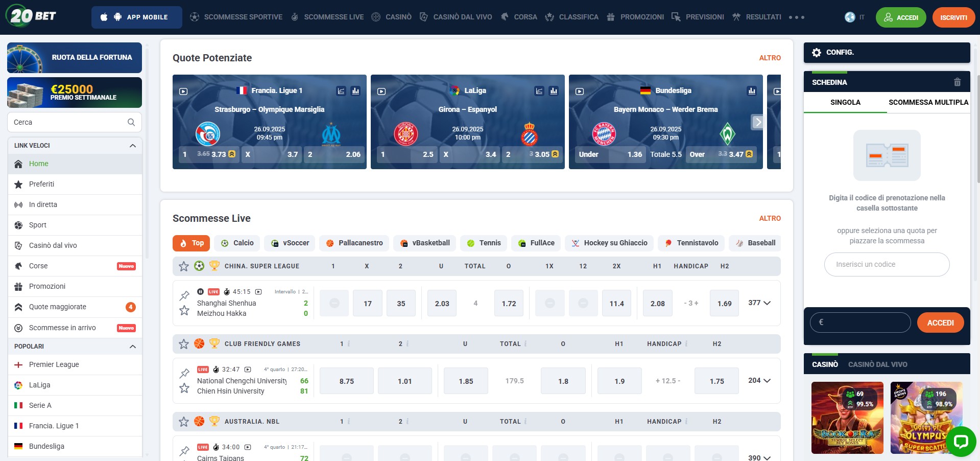Favorite the China Super League star
This screenshot has width=980, height=461.
point(184,266)
